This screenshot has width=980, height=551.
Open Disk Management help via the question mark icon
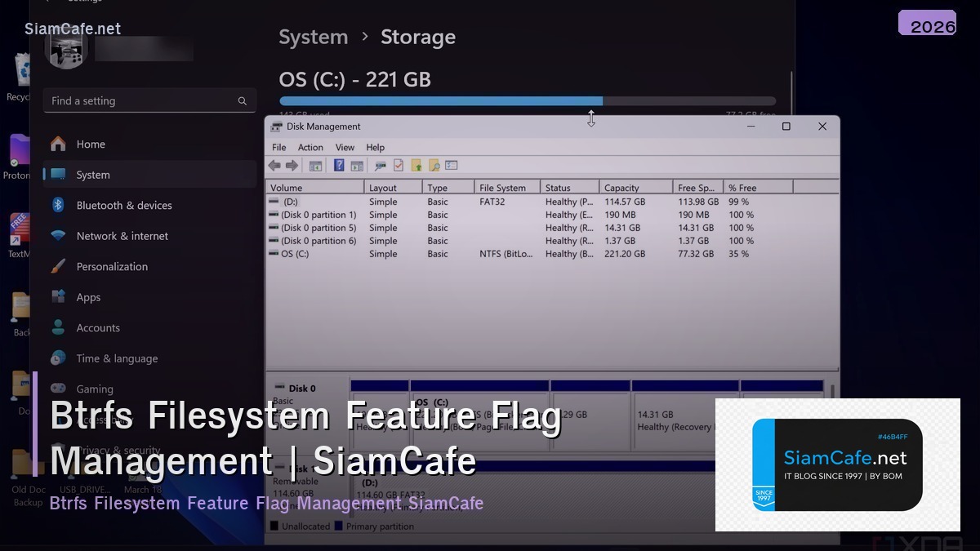(x=339, y=165)
